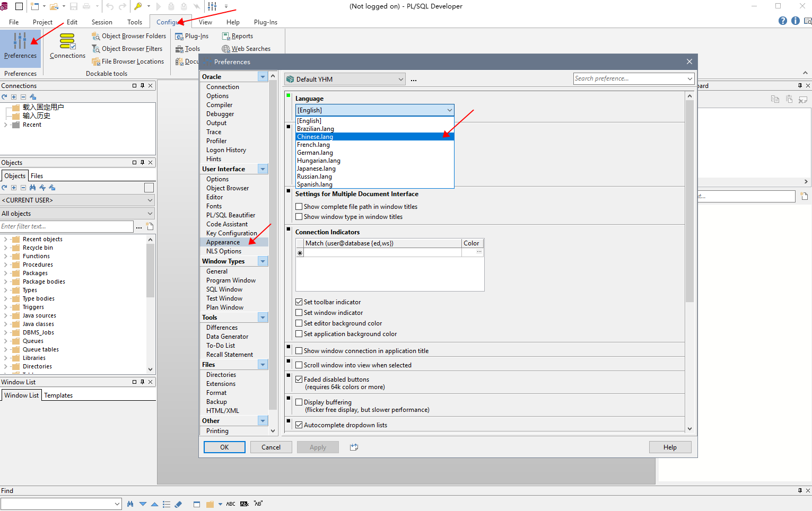Click the binoculars search icon in Find bar
812x511 pixels.
click(130, 504)
